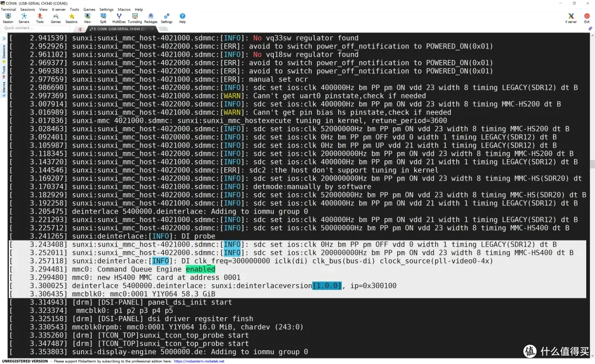Follow the mobaxterm.mobatek.net link
This screenshot has width=595, height=364.
pos(199,361)
